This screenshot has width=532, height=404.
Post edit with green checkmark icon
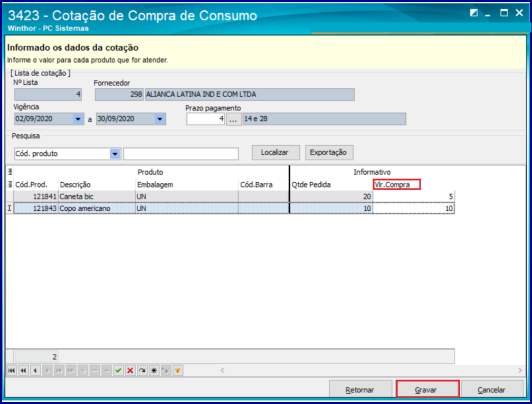pos(118,370)
